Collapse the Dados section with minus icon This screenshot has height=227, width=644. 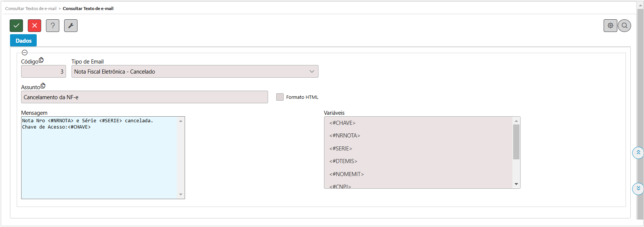click(x=24, y=53)
